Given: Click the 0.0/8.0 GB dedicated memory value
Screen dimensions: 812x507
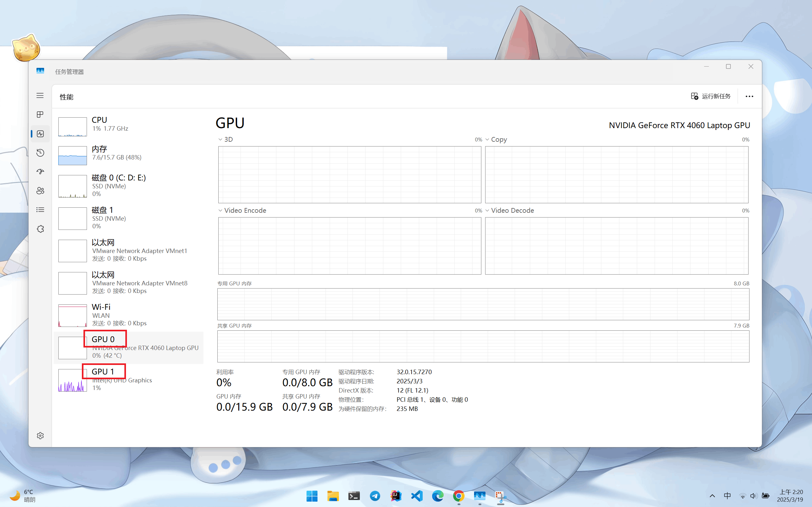Looking at the screenshot, I should click(307, 383).
